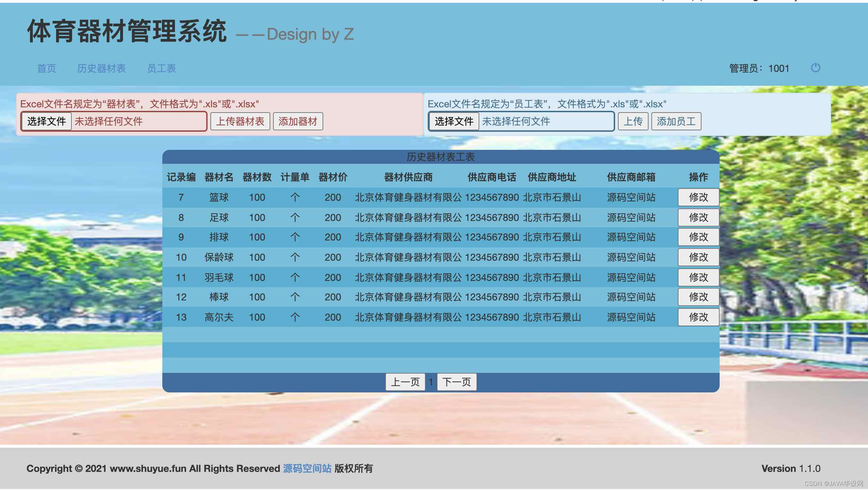This screenshot has height=490, width=868.
Task: Click the employee 上传 button
Action: 633,121
